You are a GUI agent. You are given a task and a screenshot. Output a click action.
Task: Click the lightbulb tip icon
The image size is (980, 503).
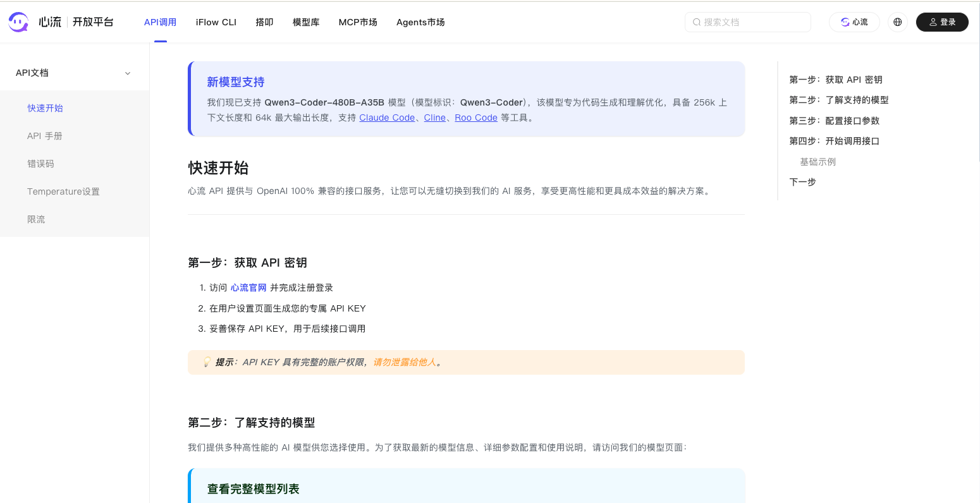pos(207,362)
